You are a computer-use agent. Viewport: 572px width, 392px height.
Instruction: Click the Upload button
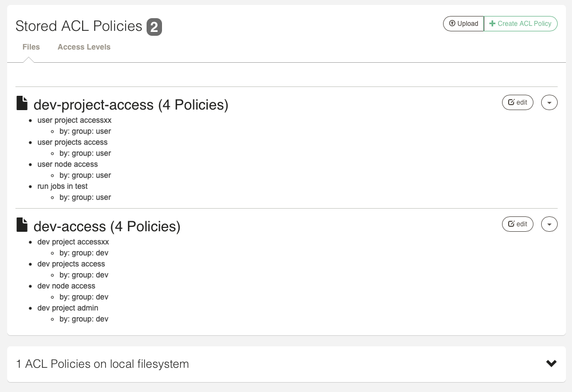point(463,24)
